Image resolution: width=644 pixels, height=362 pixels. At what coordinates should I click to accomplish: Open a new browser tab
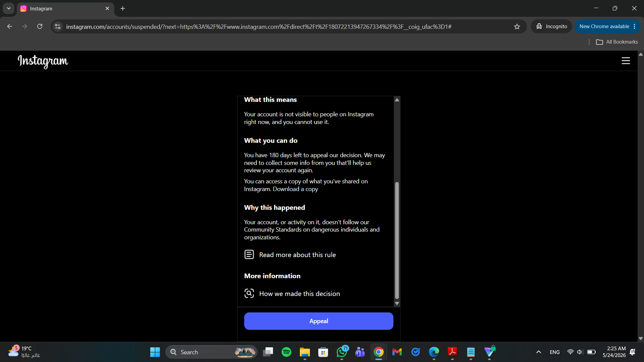click(123, 8)
